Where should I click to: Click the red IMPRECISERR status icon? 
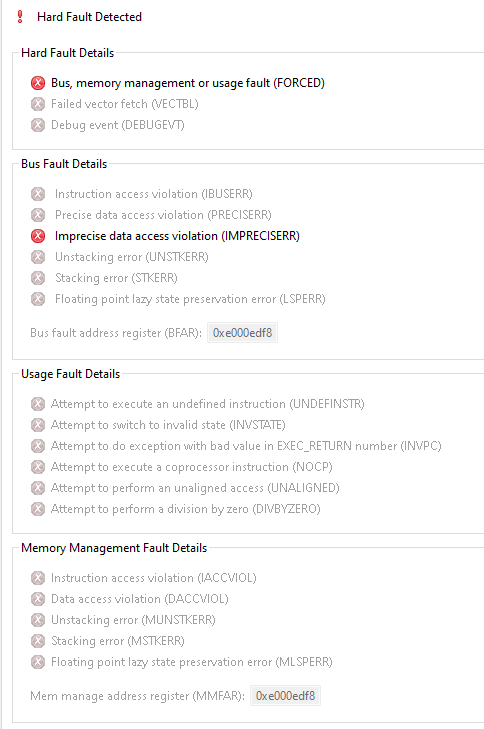click(38, 236)
